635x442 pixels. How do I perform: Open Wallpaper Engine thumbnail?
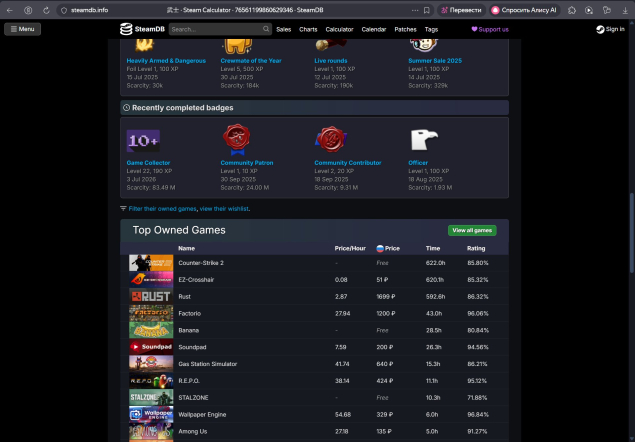[151, 414]
